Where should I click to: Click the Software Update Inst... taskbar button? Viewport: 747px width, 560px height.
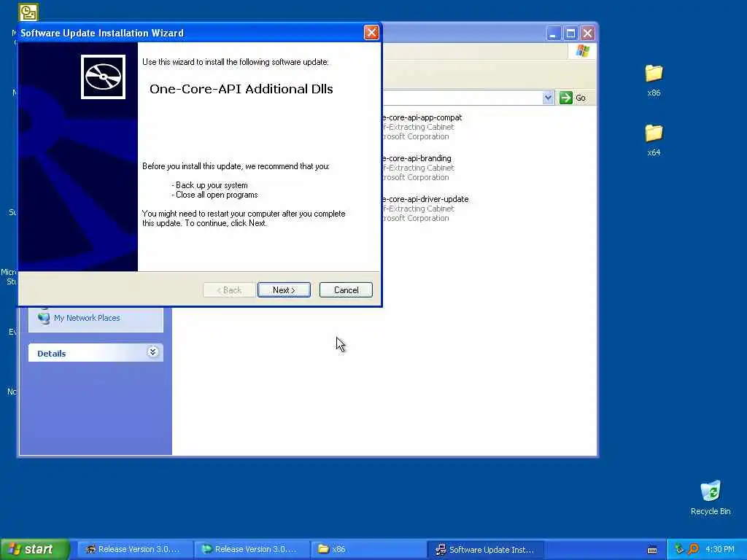point(485,549)
